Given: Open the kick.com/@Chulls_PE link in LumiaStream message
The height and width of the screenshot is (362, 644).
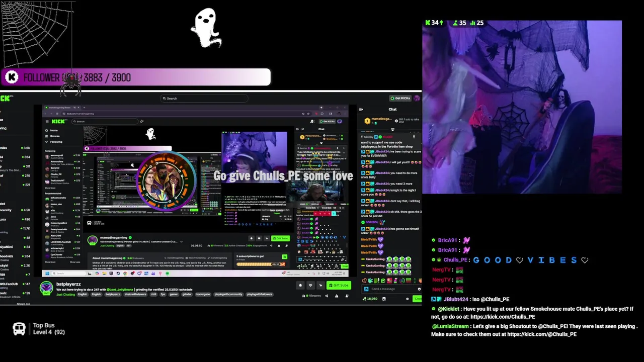Looking at the screenshot, I should (x=542, y=334).
